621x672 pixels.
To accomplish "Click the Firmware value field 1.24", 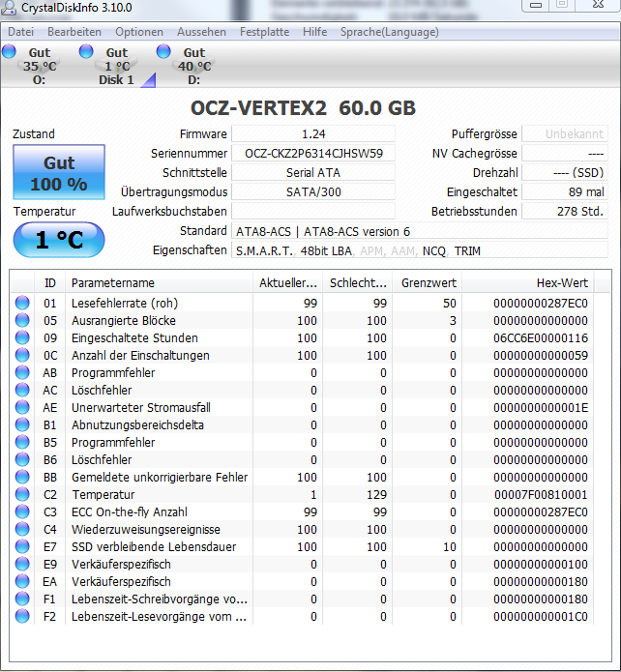I will pos(313,133).
